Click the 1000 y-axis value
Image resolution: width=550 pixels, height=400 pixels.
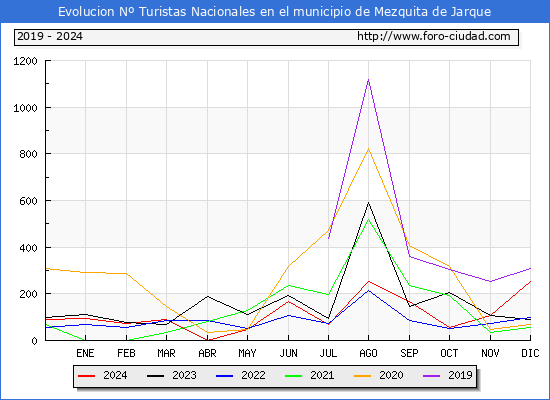[25, 108]
